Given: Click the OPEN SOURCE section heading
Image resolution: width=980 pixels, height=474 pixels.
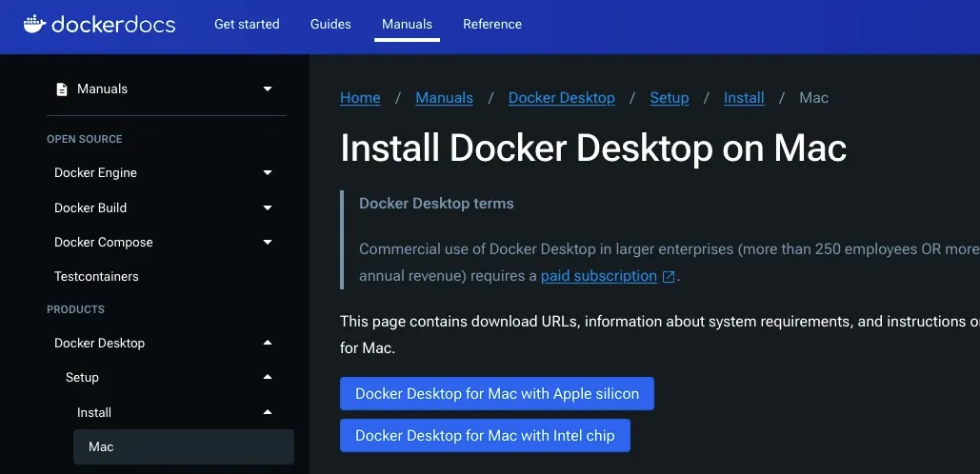Looking at the screenshot, I should tap(85, 139).
